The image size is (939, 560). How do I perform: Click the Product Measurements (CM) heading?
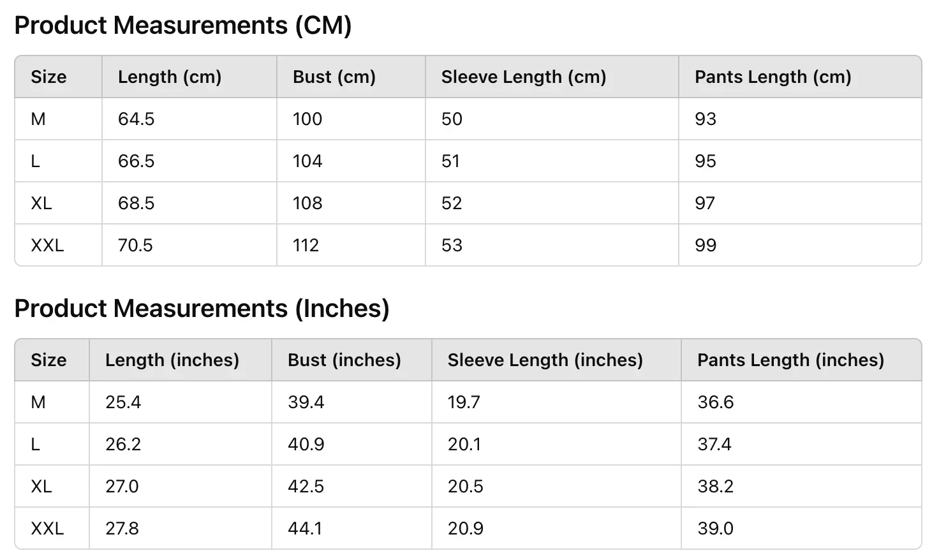point(183,26)
